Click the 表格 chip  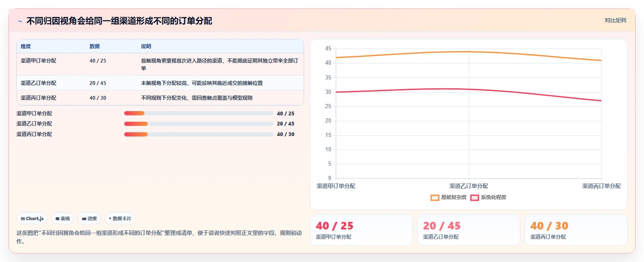[x=62, y=218]
